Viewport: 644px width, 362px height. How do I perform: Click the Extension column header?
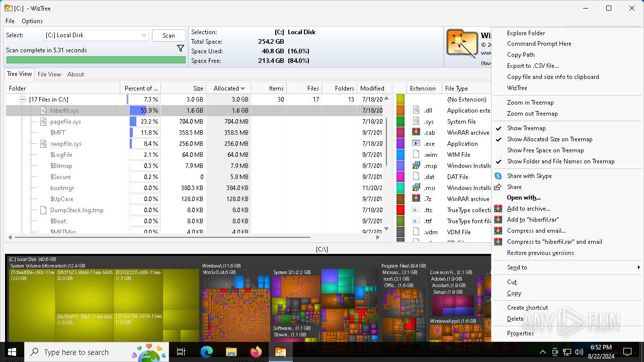tap(424, 88)
